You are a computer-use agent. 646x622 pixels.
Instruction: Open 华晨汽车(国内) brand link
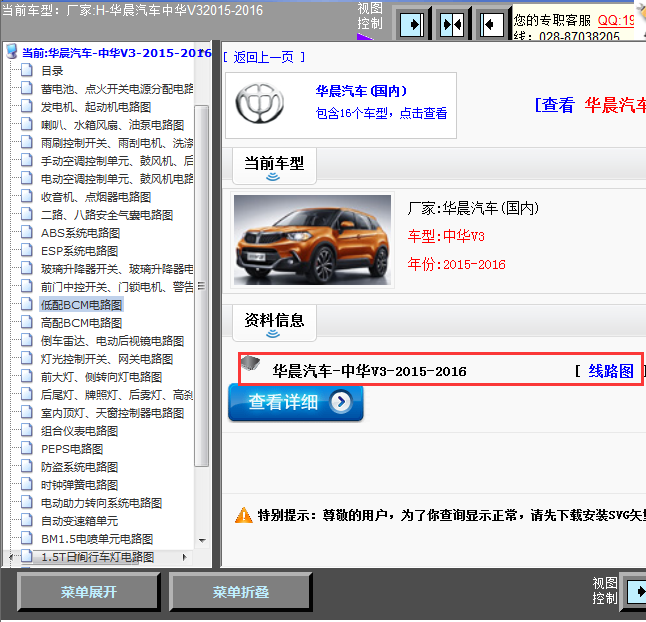[361, 91]
